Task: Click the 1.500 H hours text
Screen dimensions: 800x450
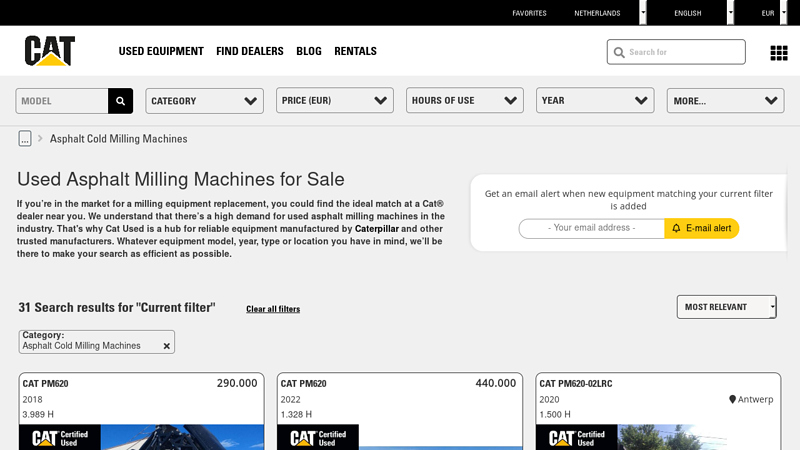Action: point(555,414)
